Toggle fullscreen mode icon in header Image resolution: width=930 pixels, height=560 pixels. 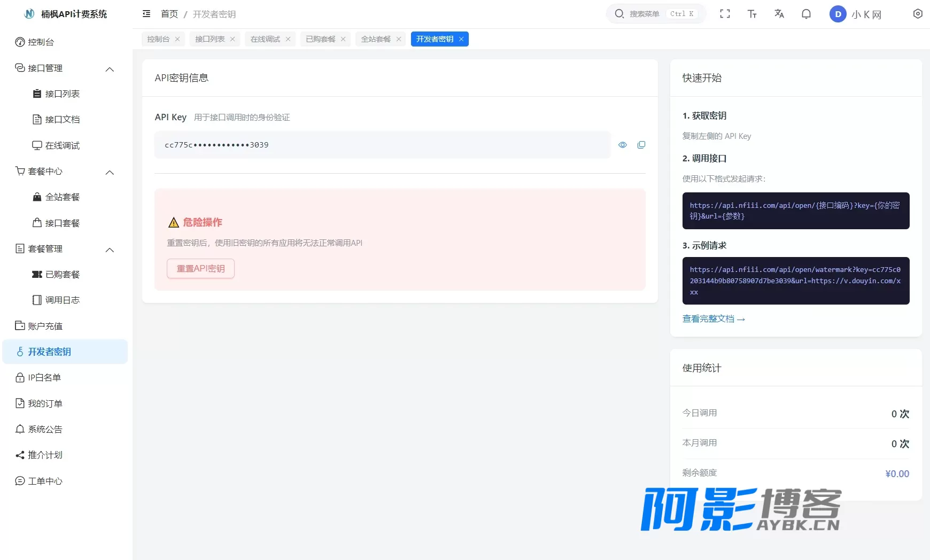[725, 14]
